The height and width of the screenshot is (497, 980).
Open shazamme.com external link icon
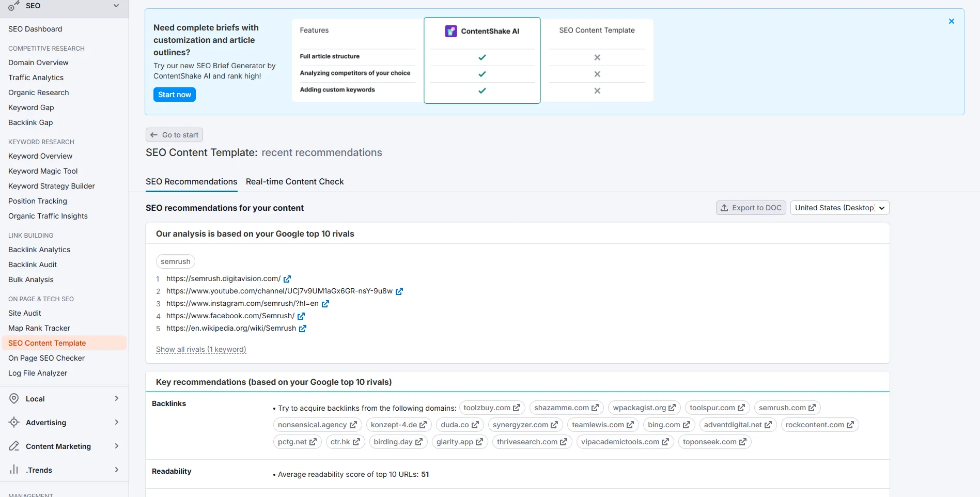(595, 408)
